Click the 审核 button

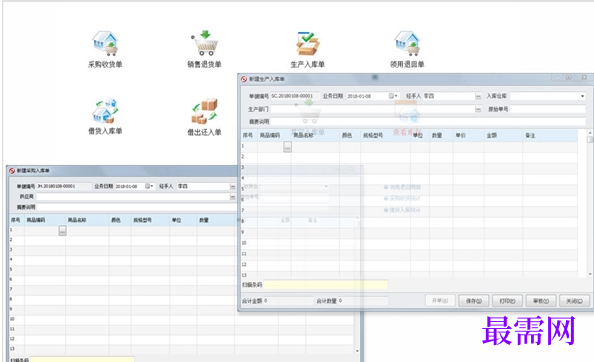(x=541, y=301)
